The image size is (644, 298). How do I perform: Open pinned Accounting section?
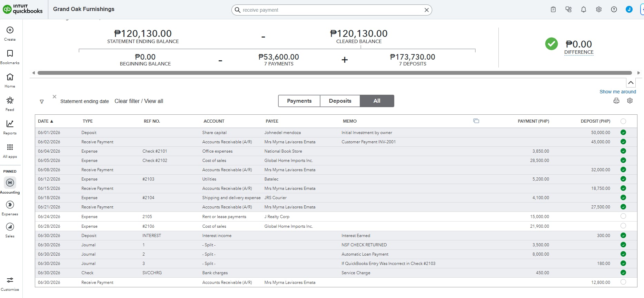point(10,186)
